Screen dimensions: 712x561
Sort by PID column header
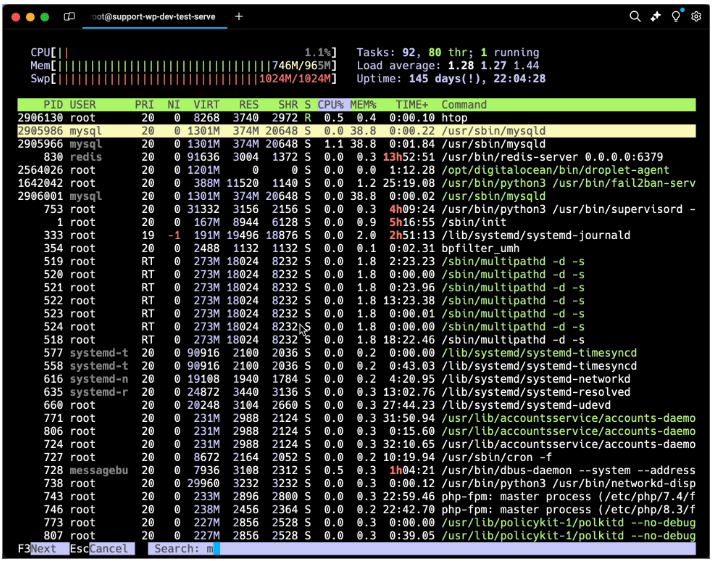pyautogui.click(x=53, y=105)
